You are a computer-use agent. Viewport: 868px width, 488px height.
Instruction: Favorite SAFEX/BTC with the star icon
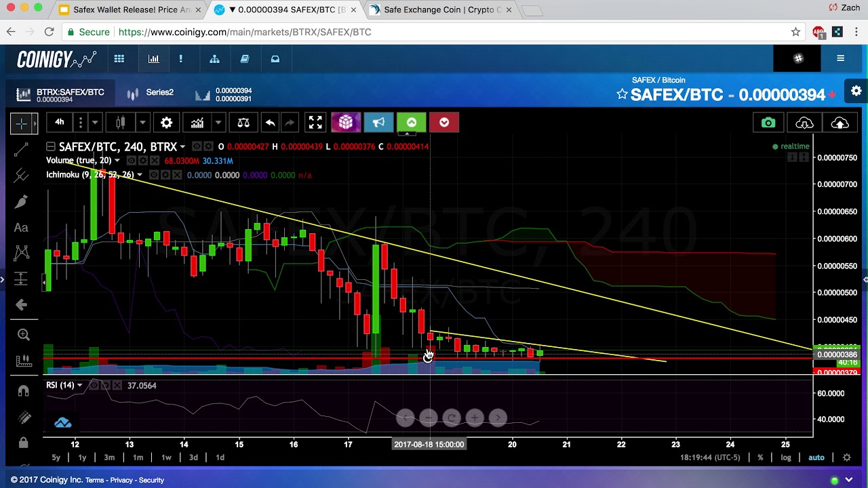[622, 95]
